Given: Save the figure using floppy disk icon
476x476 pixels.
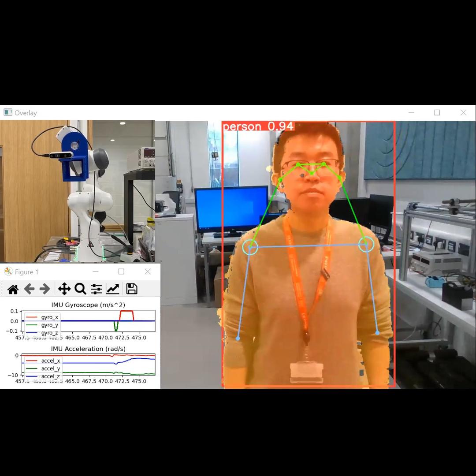Looking at the screenshot, I should 131,289.
